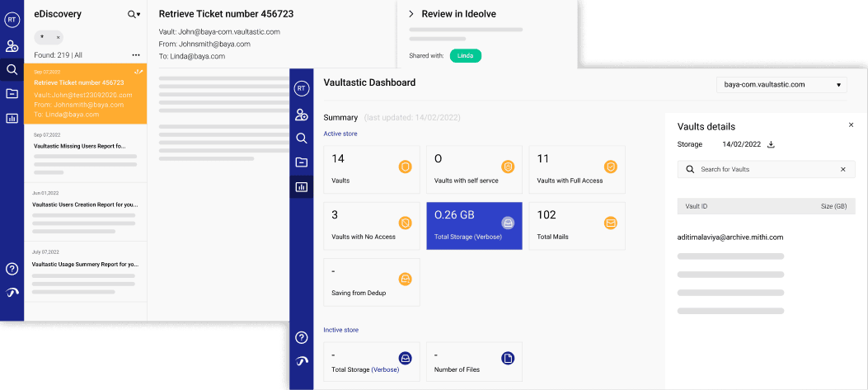Select active chart icon in Dashboard sidebar
Screen dimensions: 868x390
tap(301, 186)
